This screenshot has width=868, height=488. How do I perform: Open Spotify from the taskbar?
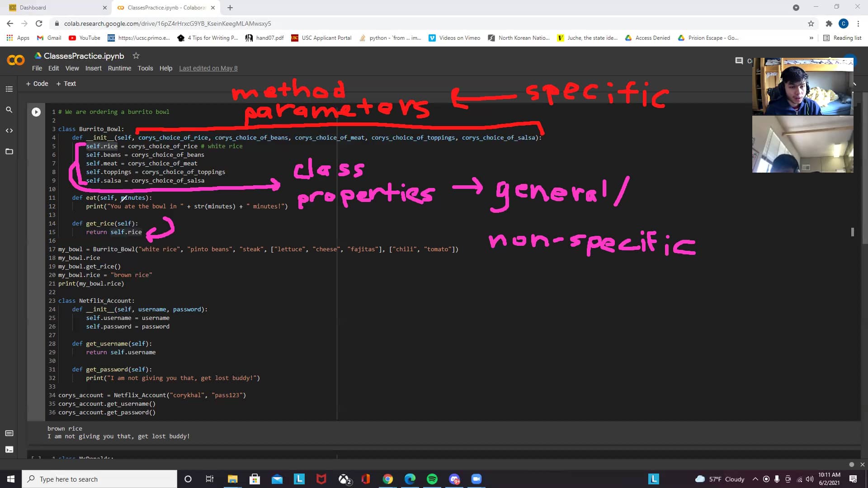(x=432, y=479)
